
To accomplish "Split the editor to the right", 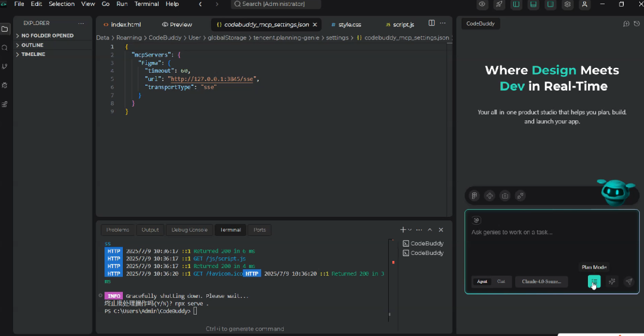I will point(432,23).
